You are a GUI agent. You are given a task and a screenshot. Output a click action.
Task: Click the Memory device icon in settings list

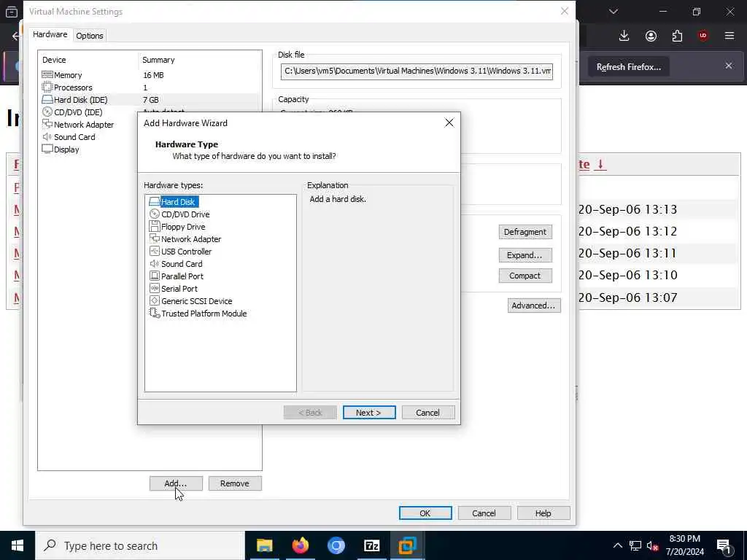[x=47, y=75]
